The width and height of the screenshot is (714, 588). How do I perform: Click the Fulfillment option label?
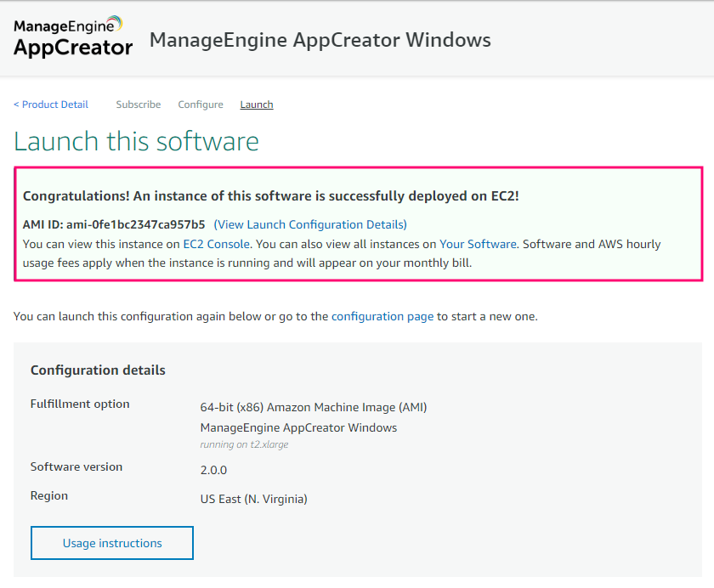[x=80, y=404]
